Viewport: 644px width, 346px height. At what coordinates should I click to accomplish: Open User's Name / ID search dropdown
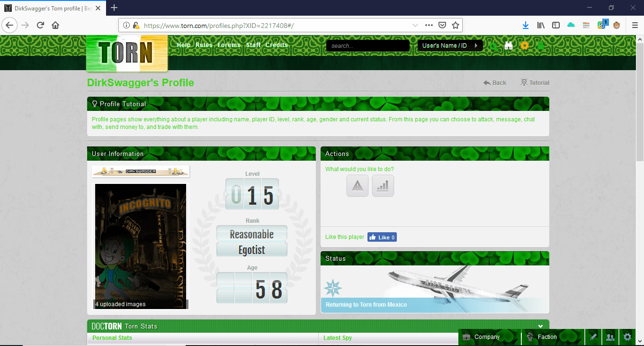coord(450,46)
